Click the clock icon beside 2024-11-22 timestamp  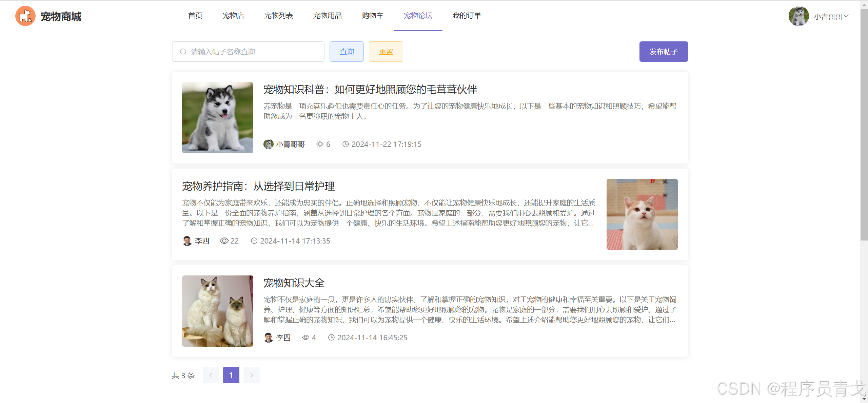(x=346, y=144)
